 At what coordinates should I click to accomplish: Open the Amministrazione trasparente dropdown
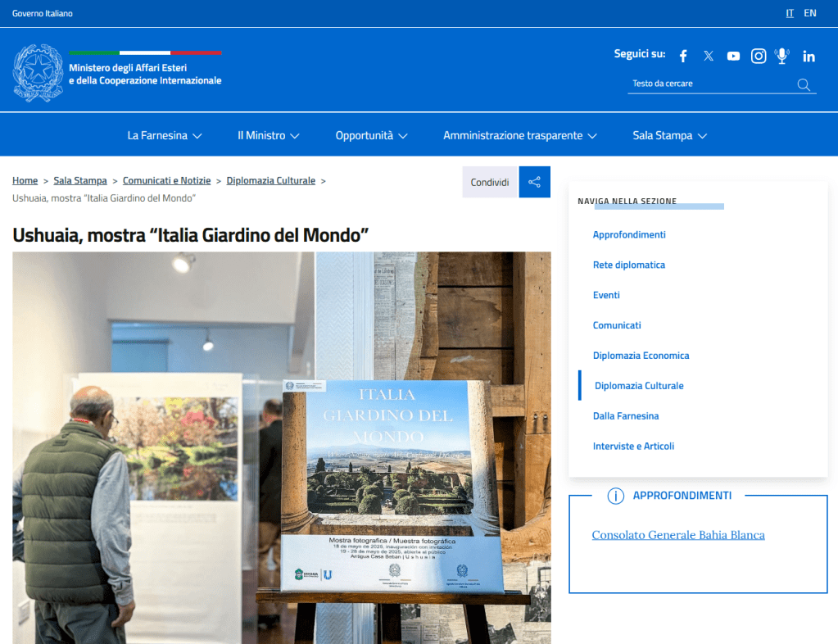[519, 135]
